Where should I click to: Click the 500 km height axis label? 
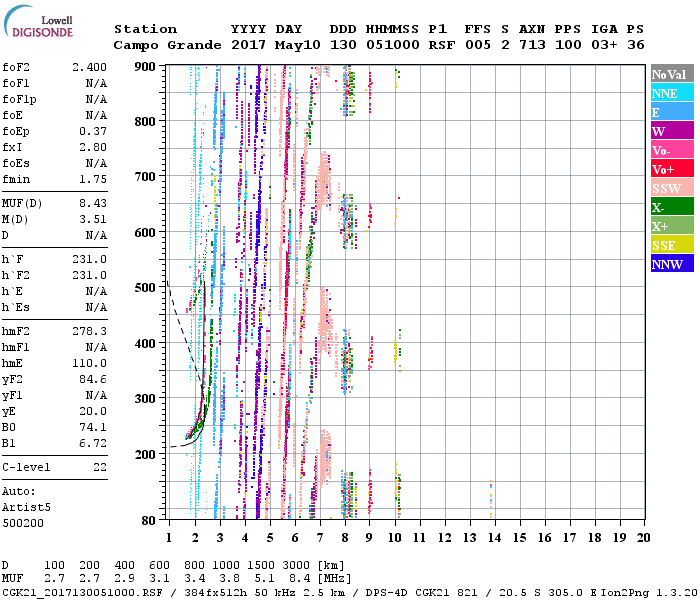click(x=145, y=288)
